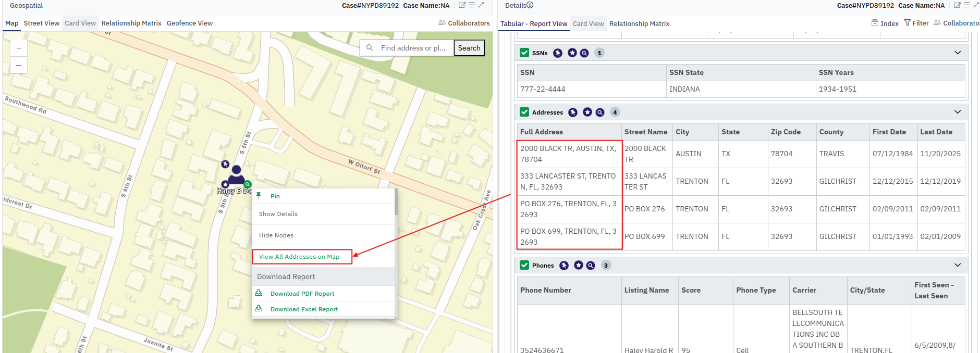The width and height of the screenshot is (980, 353).
Task: Click the Haley B Doe person marker
Action: (x=236, y=174)
